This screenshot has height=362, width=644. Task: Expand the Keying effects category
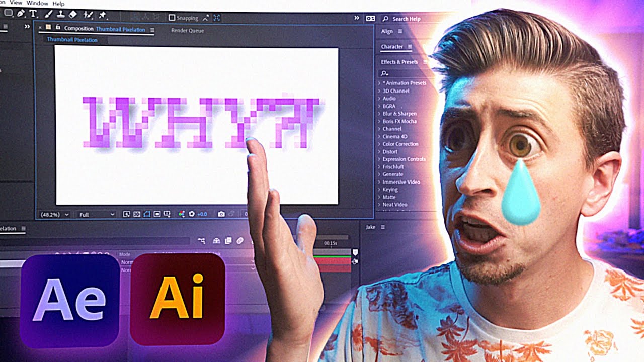pyautogui.click(x=379, y=190)
